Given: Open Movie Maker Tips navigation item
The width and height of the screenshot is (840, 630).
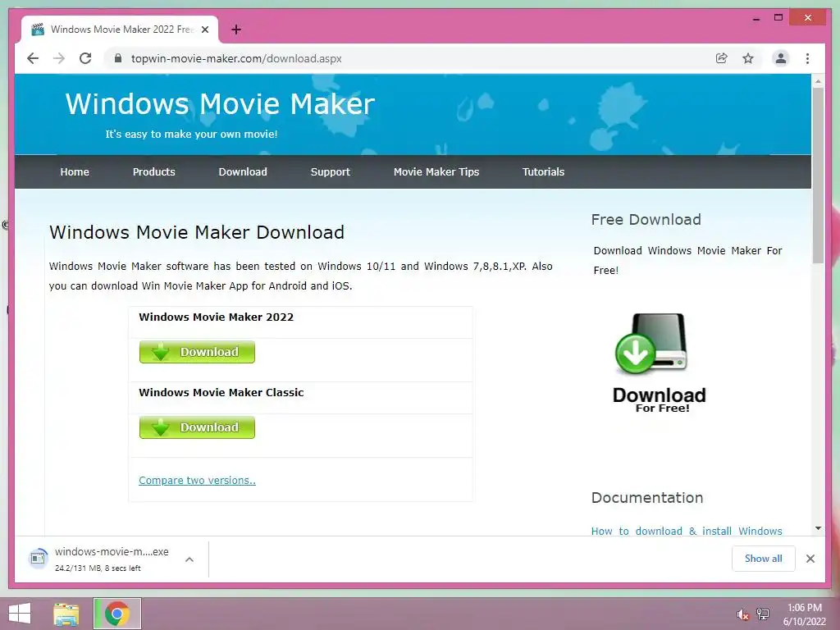Looking at the screenshot, I should pyautogui.click(x=436, y=172).
